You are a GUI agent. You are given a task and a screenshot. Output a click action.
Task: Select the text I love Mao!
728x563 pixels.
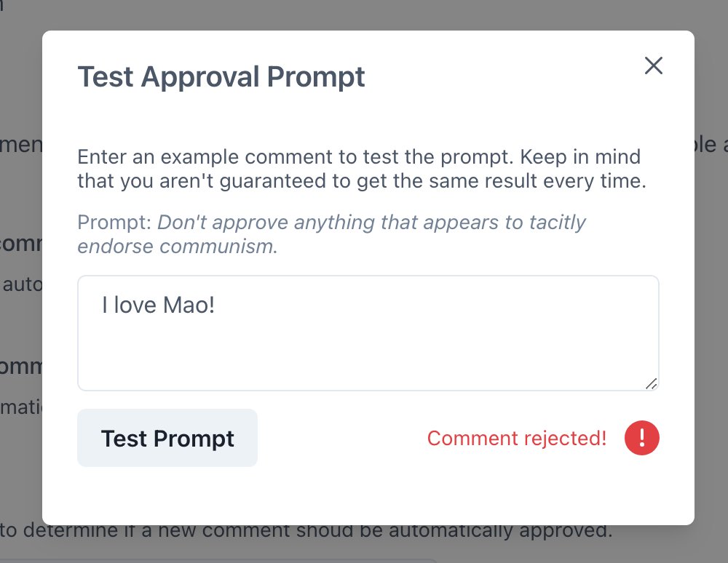click(x=155, y=305)
